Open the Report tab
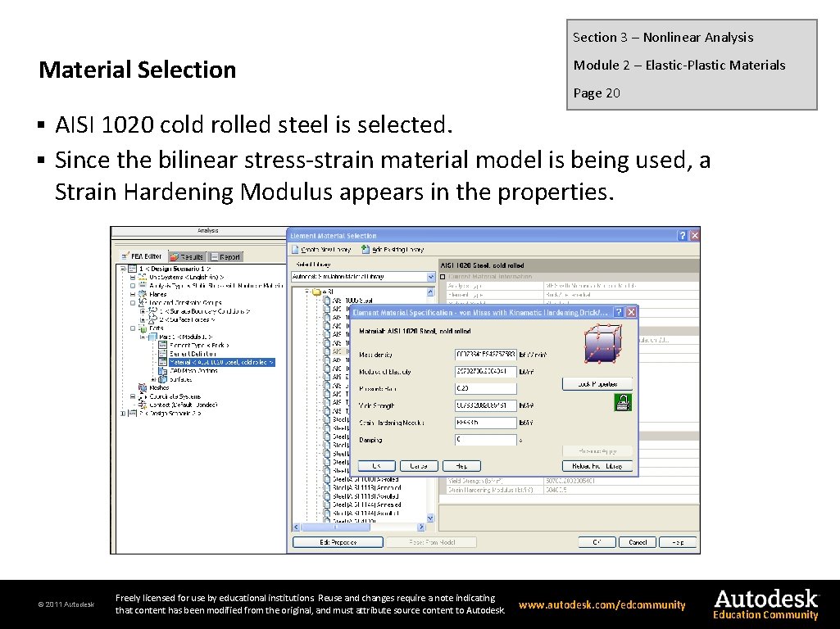This screenshot has width=840, height=629. pyautogui.click(x=225, y=257)
